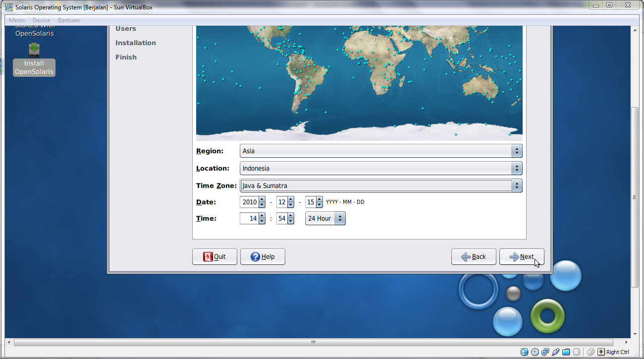Click the VirtualBox window title icon
The height and width of the screenshot is (359, 644).
tap(9, 7)
